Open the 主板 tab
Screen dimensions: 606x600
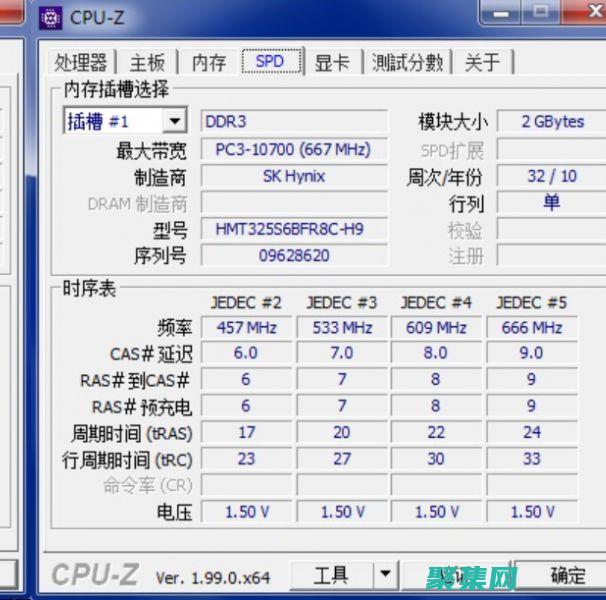point(147,62)
